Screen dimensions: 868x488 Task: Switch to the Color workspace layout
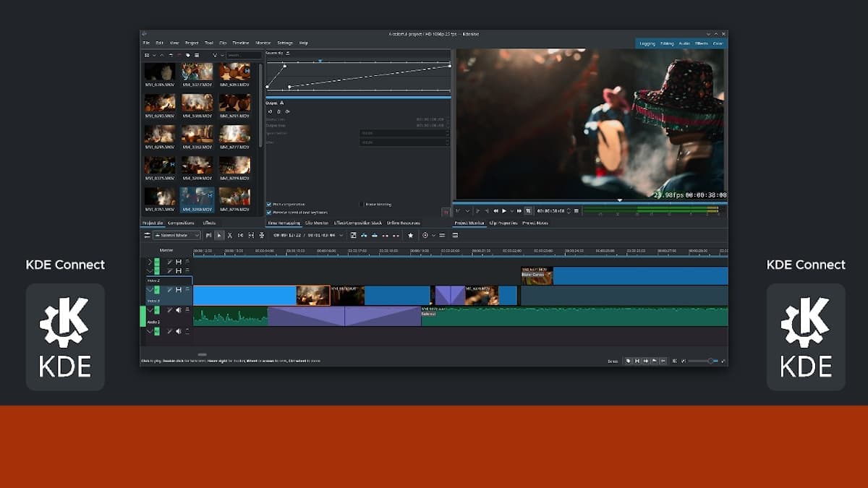(718, 43)
